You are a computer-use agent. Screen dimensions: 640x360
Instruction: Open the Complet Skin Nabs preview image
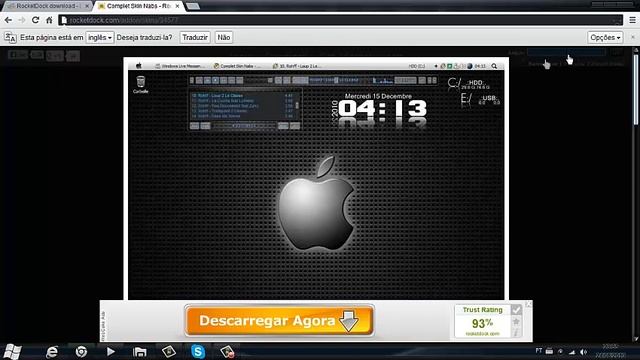(x=316, y=180)
